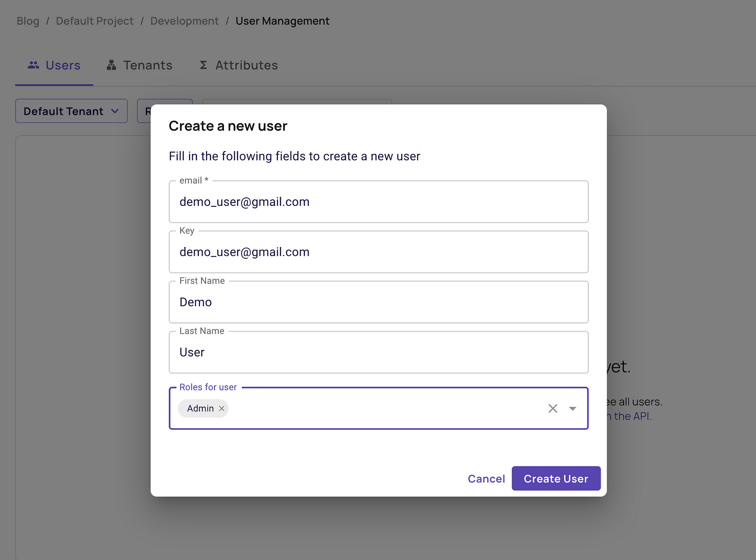
Task: Focus the First Name field
Action: 378,302
